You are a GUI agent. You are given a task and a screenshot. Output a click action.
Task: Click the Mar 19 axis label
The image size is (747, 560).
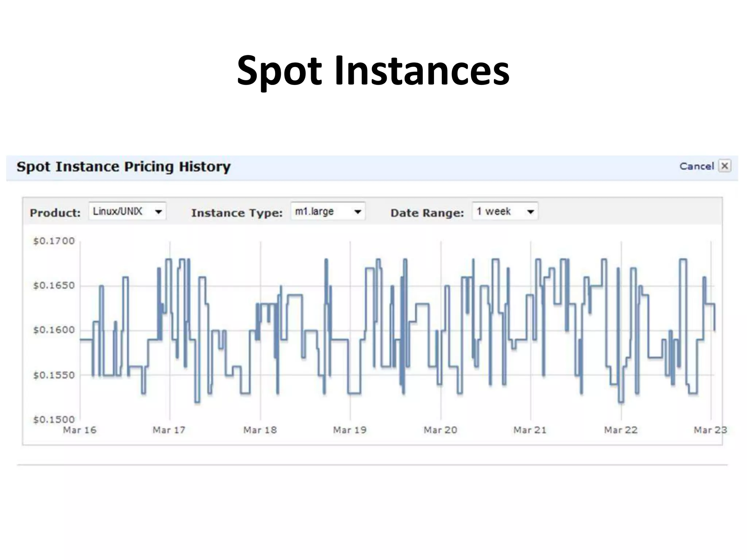pyautogui.click(x=349, y=430)
